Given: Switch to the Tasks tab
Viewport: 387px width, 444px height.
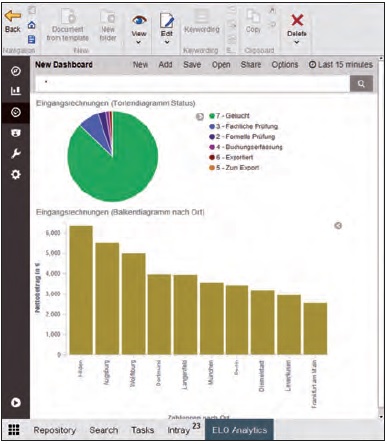Looking at the screenshot, I should (x=142, y=430).
